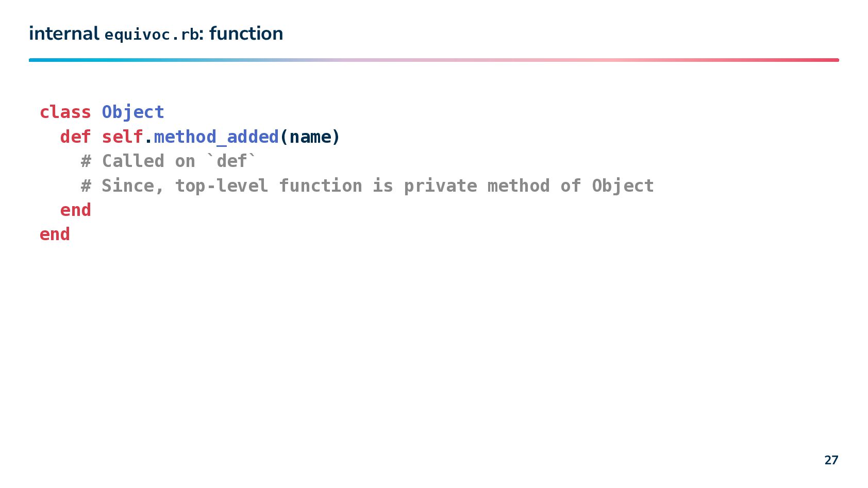Click the indented red 'end' keyword
The width and height of the screenshot is (868, 488).
75,210
